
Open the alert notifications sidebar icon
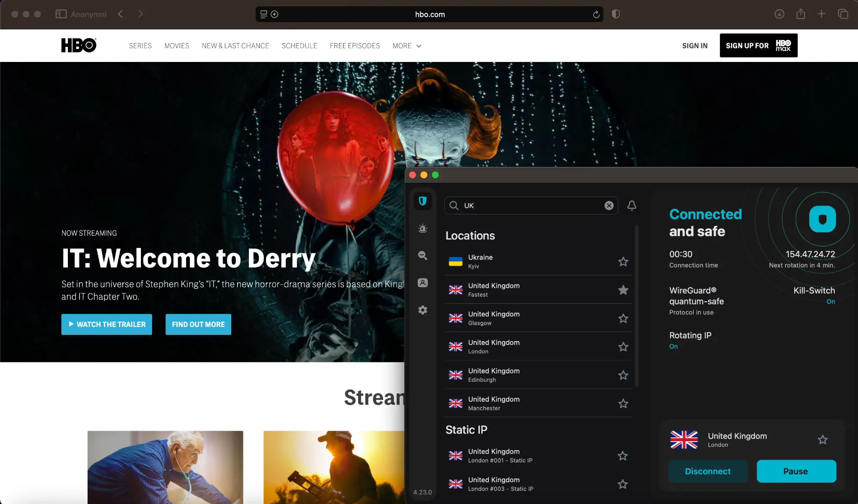coord(423,229)
